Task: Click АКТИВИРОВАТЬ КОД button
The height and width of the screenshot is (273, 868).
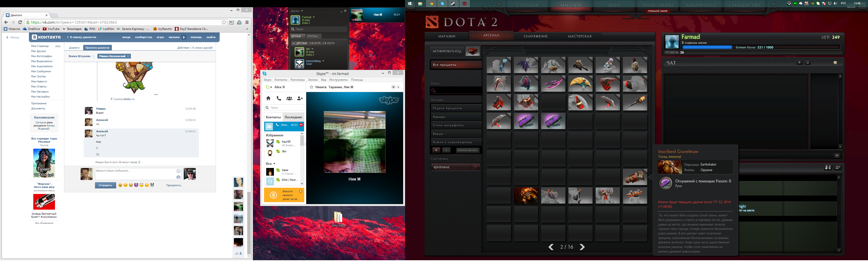Action: [x=447, y=51]
